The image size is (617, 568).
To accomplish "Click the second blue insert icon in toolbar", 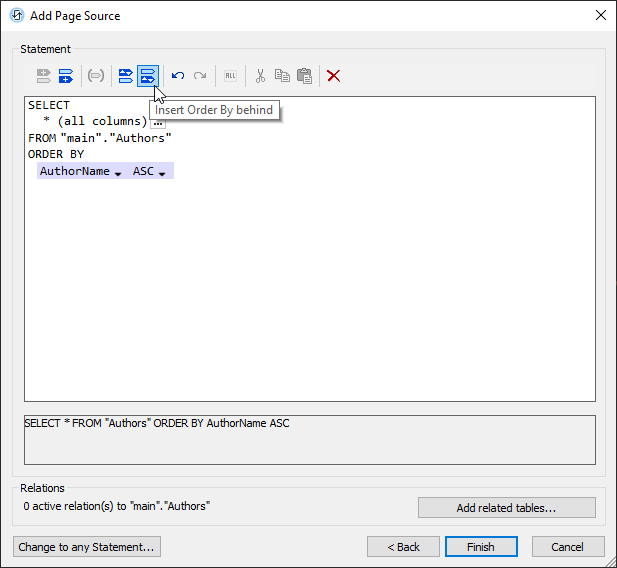I will click(66, 76).
